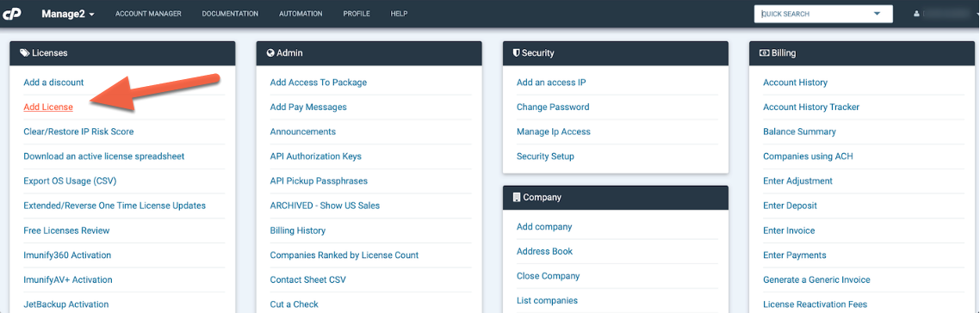Click the tags icon beside Licenses header
This screenshot has height=313, width=980.
tap(24, 53)
